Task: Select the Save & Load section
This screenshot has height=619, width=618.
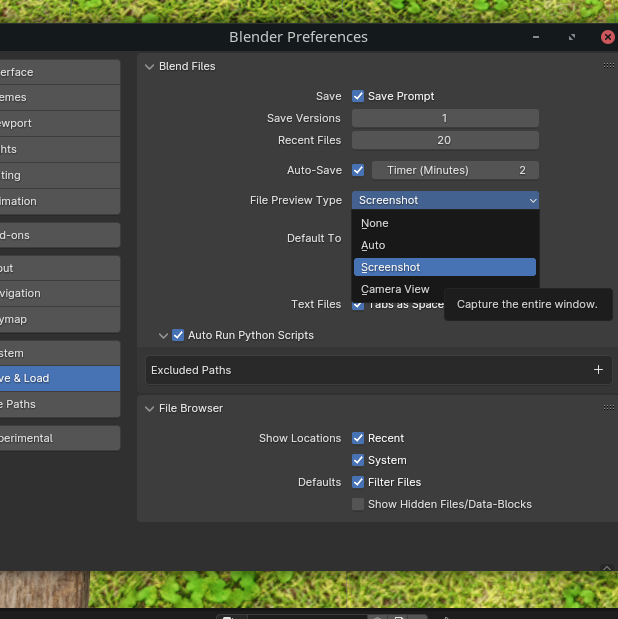Action: [59, 379]
